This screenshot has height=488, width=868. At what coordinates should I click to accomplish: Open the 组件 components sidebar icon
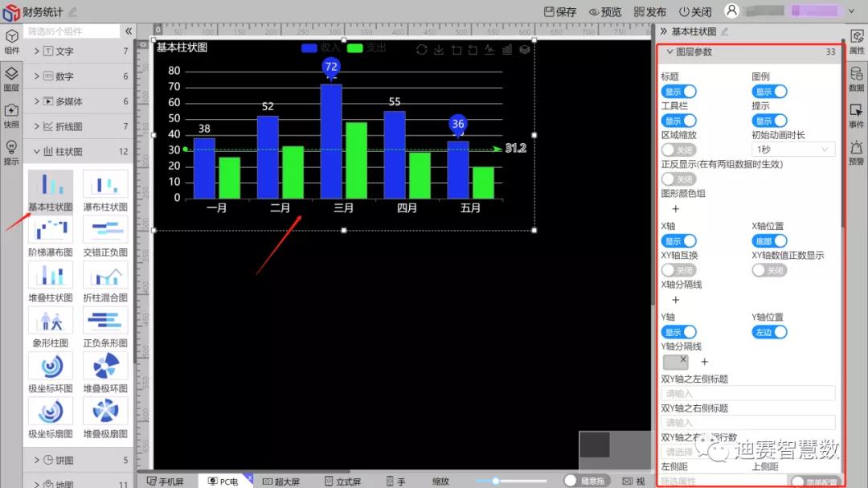click(11, 42)
